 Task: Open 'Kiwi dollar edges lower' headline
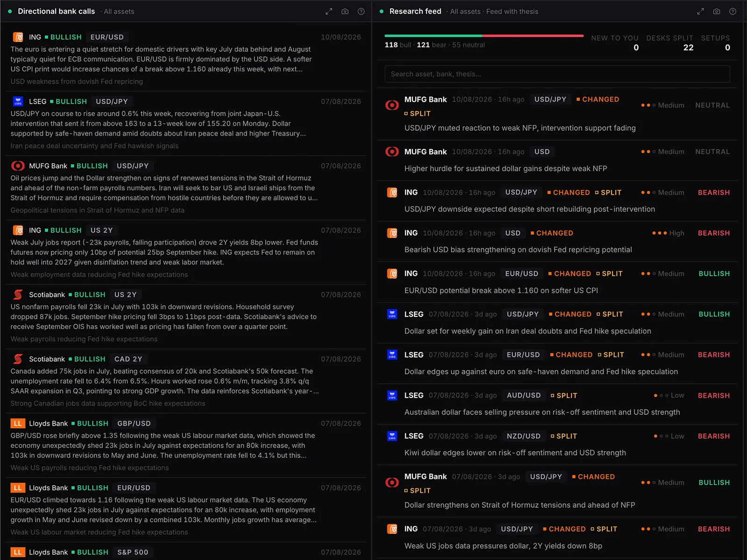[515, 453]
